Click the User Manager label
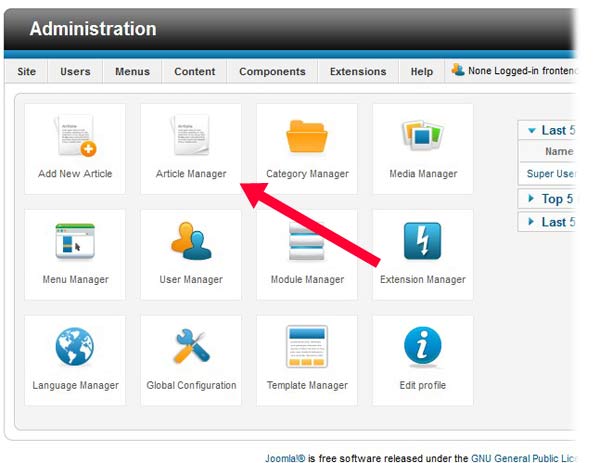600x463 pixels. [x=191, y=280]
